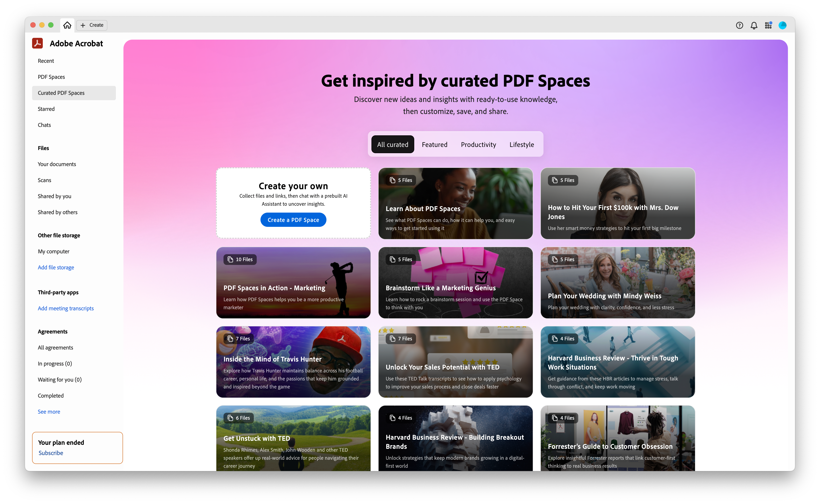
Task: Click Add meeting transcripts link
Action: pyautogui.click(x=66, y=309)
